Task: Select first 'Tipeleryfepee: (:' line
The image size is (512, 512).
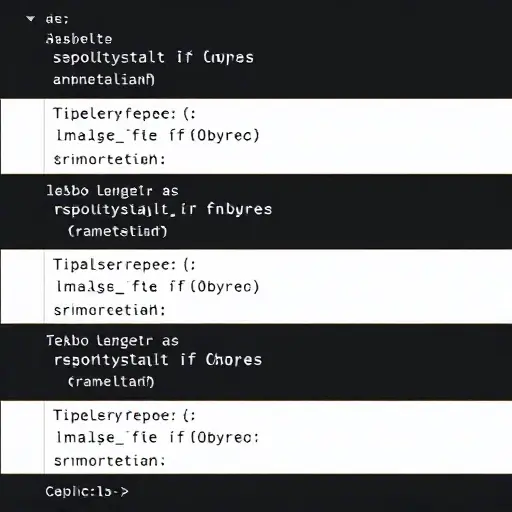Action: (x=124, y=114)
